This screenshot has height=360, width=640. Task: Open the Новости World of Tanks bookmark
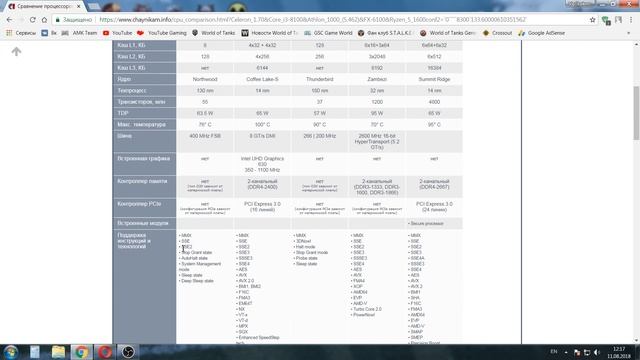[269, 33]
